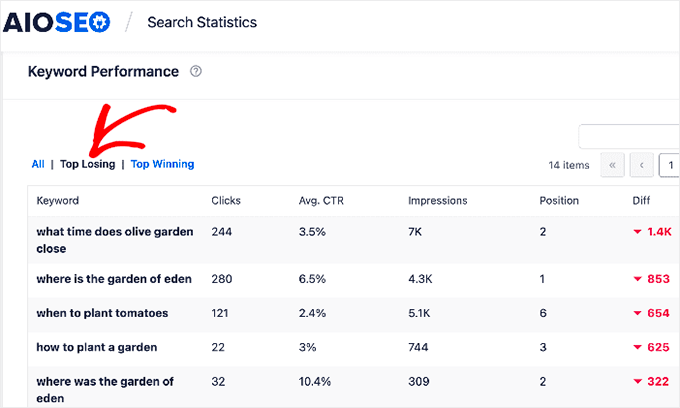The image size is (680, 408).
Task: Select the Top Losing filter
Action: pyautogui.click(x=87, y=164)
